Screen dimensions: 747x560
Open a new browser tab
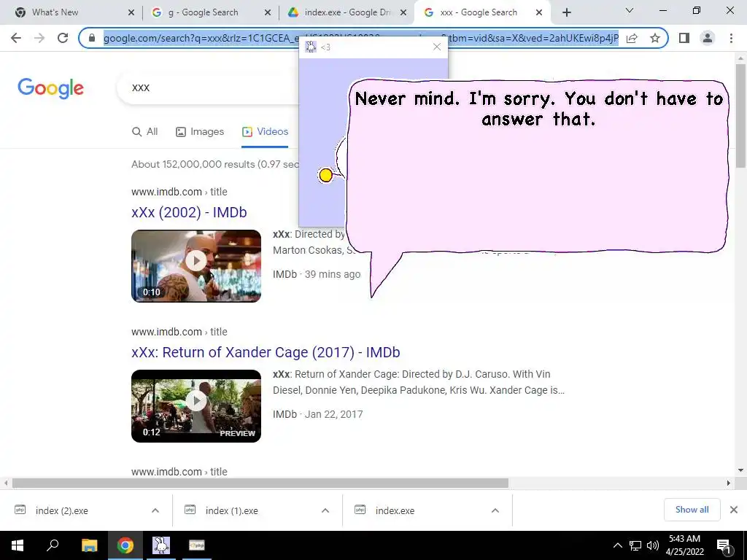566,12
